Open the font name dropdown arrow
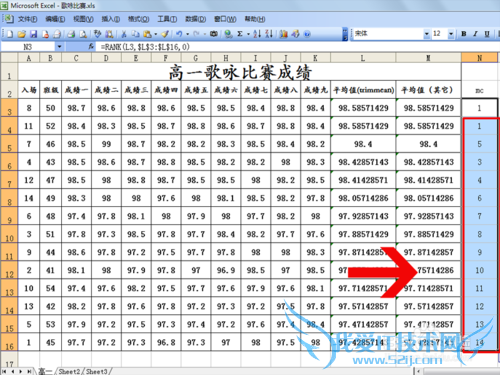The image size is (500, 375). pos(426,34)
